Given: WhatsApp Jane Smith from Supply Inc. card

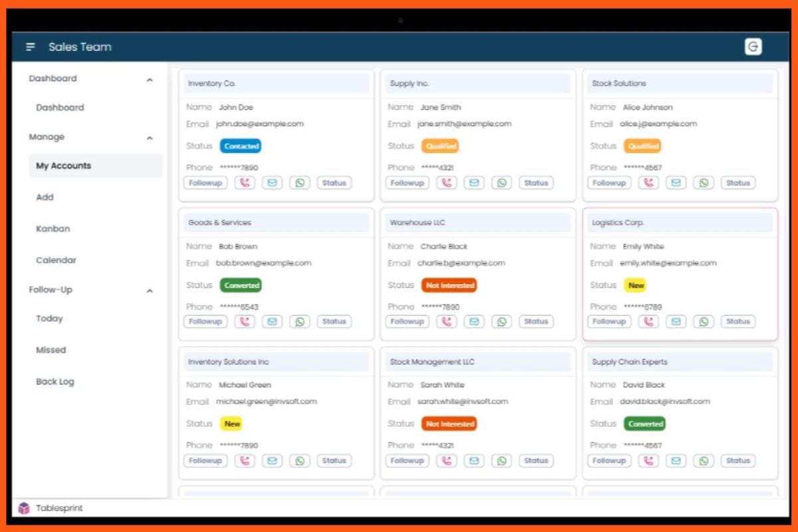Looking at the screenshot, I should pyautogui.click(x=502, y=183).
